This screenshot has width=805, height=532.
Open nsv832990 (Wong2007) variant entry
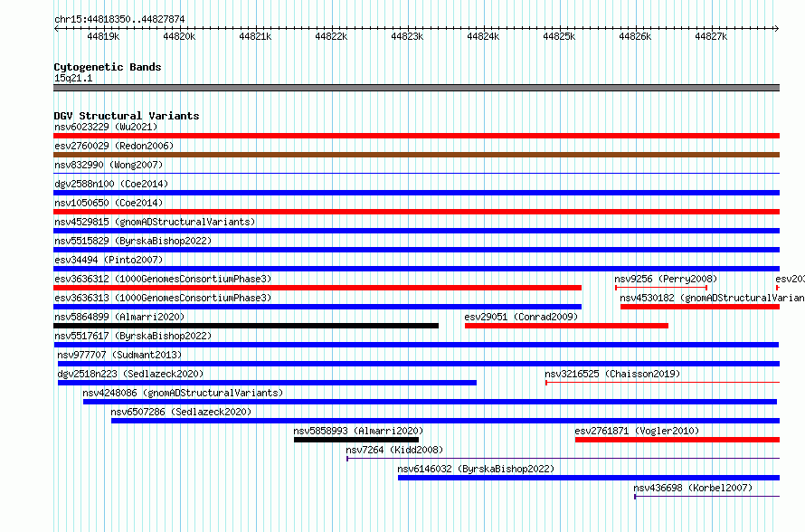click(x=109, y=165)
